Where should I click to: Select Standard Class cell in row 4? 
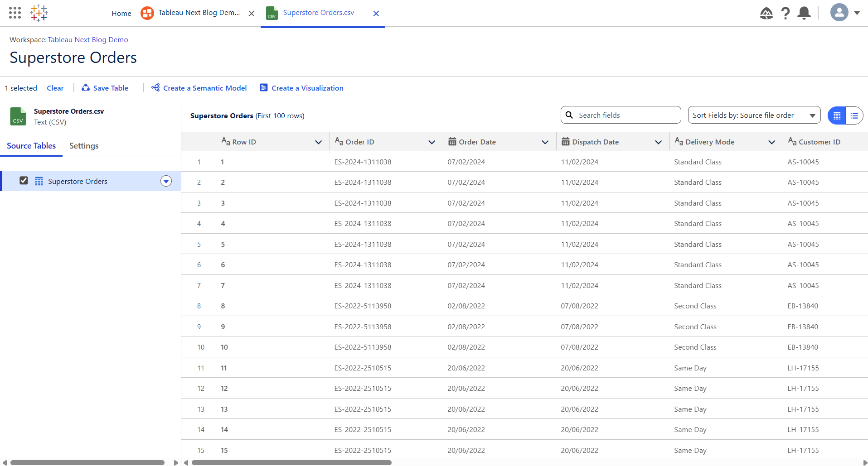(x=726, y=223)
